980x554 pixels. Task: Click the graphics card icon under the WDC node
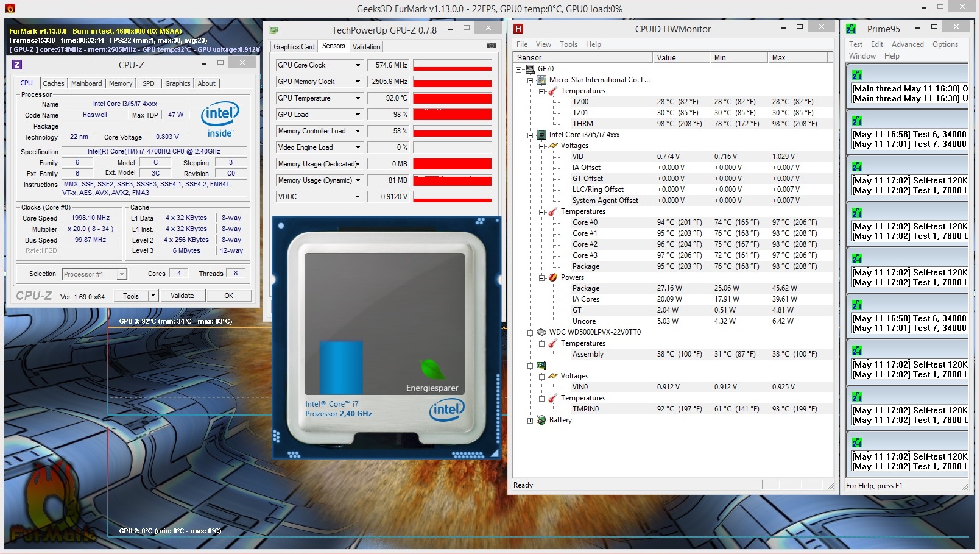tap(541, 365)
